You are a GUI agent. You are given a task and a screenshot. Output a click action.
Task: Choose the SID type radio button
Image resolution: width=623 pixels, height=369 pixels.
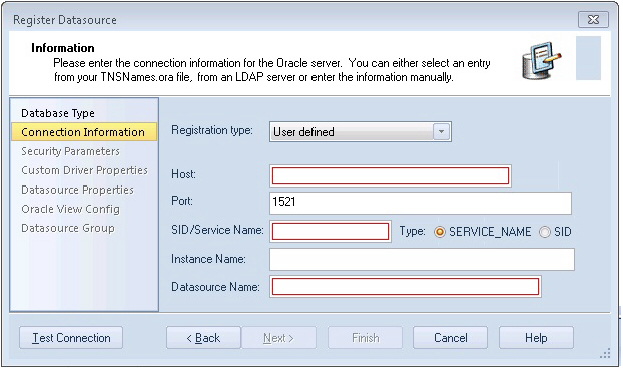pyautogui.click(x=545, y=232)
